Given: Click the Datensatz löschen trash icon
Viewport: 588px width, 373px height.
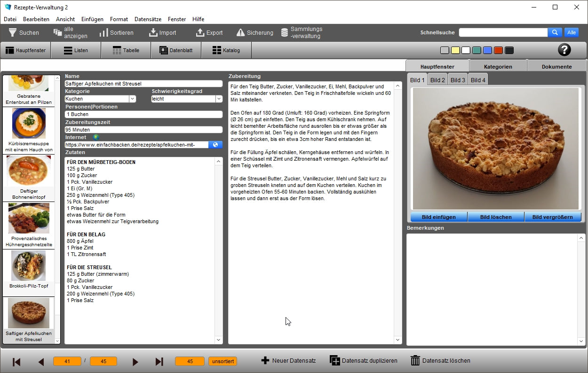Looking at the screenshot, I should coord(415,361).
